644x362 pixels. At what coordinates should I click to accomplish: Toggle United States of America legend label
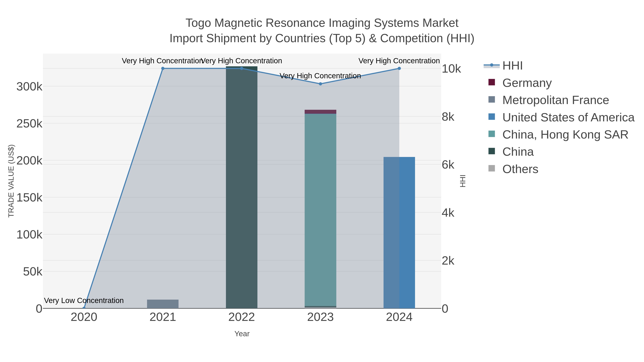[569, 117]
